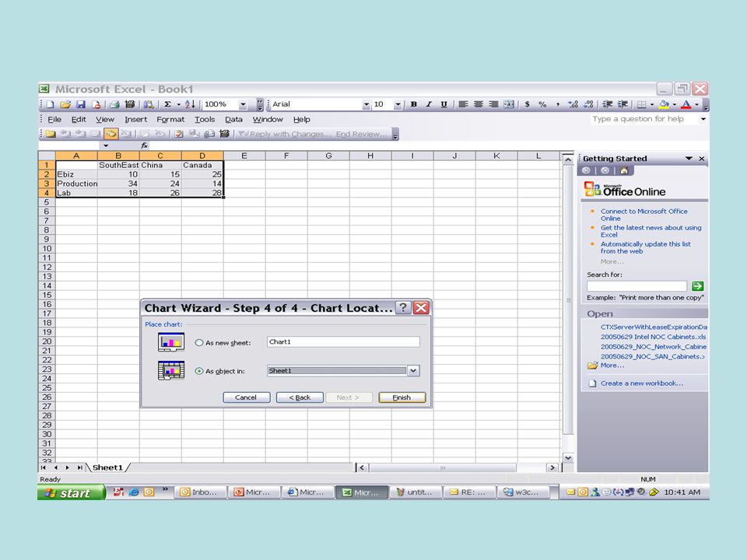Expand the Font Color dropdown arrow
The image size is (747, 560).
tap(696, 104)
